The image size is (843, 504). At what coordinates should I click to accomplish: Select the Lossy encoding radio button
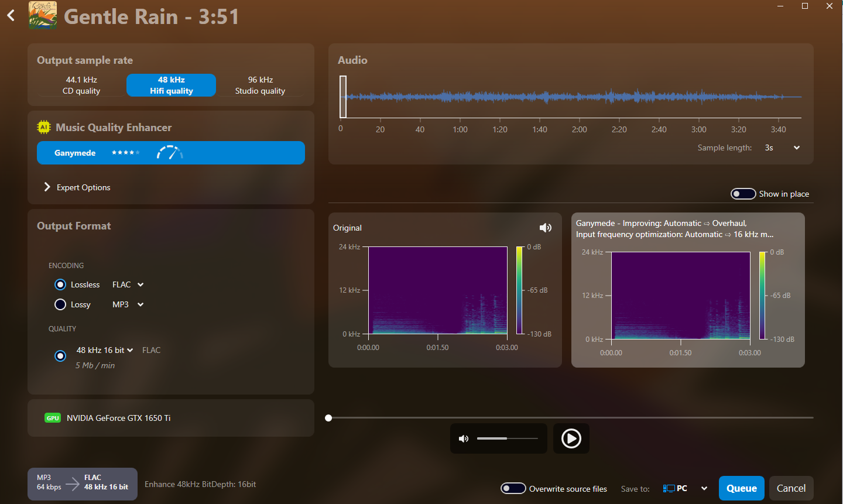pyautogui.click(x=60, y=304)
